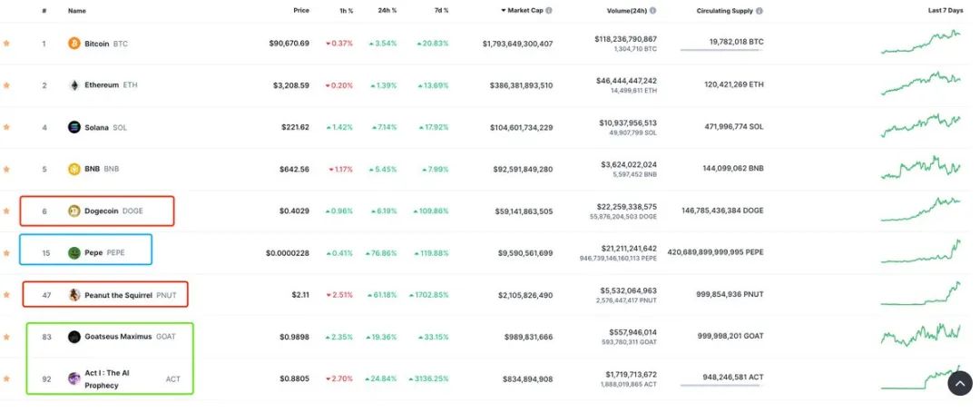This screenshot has width=980, height=413.
Task: Open the Peanut the Squirrel coin page
Action: (x=118, y=295)
